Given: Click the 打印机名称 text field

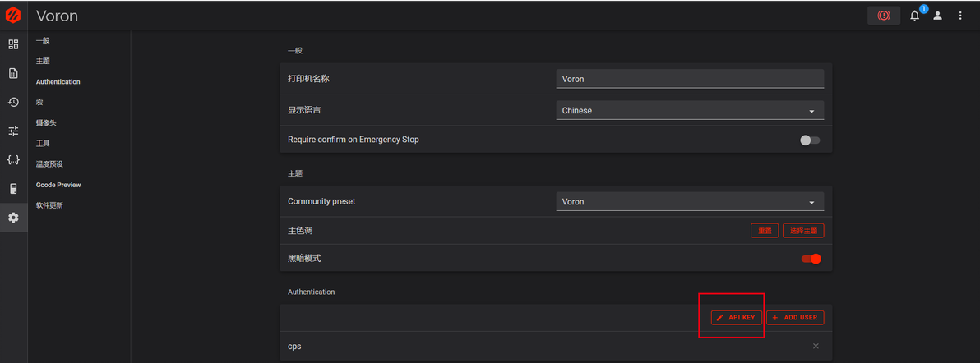Looking at the screenshot, I should point(690,79).
